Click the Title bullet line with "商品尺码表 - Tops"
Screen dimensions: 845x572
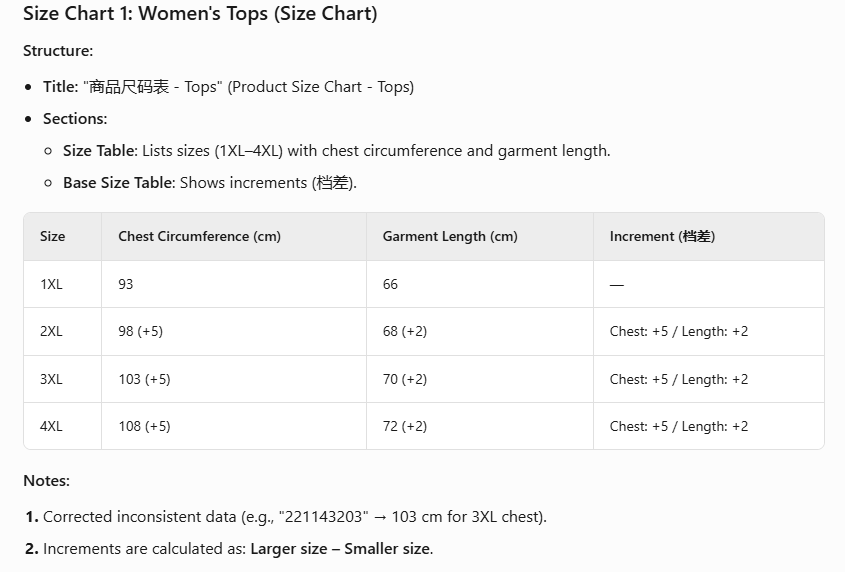[x=228, y=87]
